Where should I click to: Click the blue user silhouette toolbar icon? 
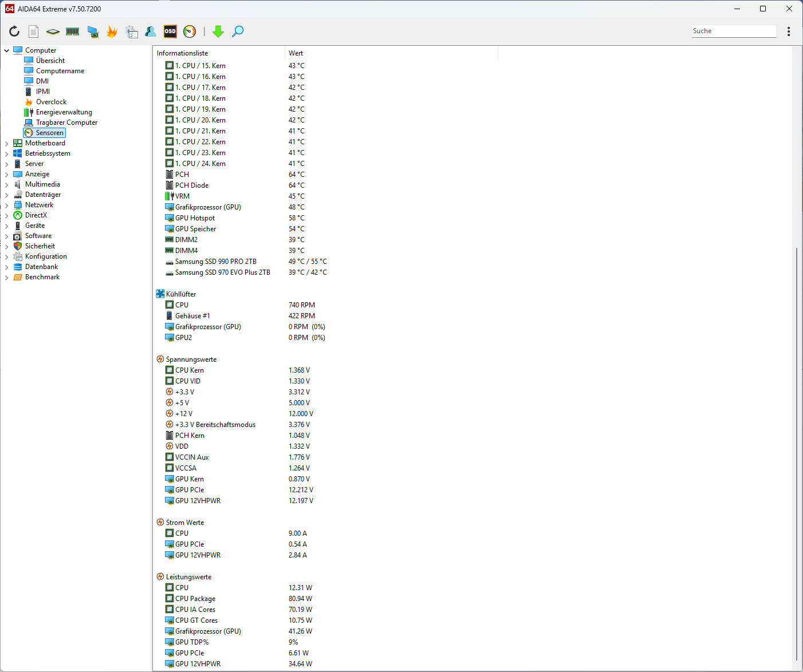(x=151, y=31)
